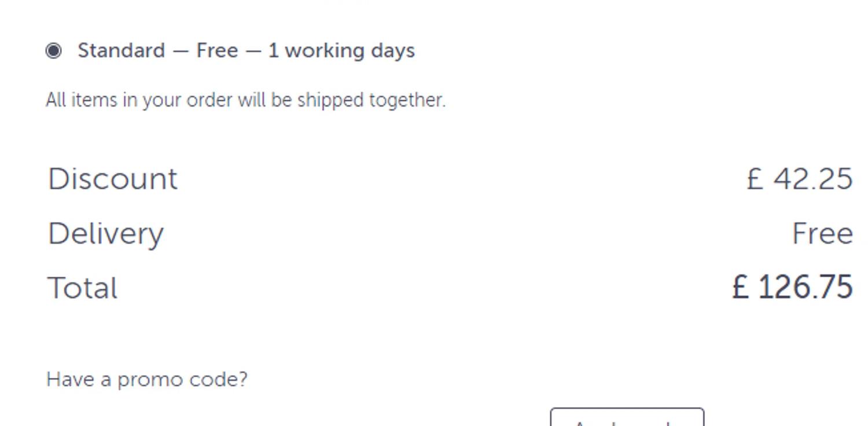Click the £ 126.75 total amount

pyautogui.click(x=792, y=287)
